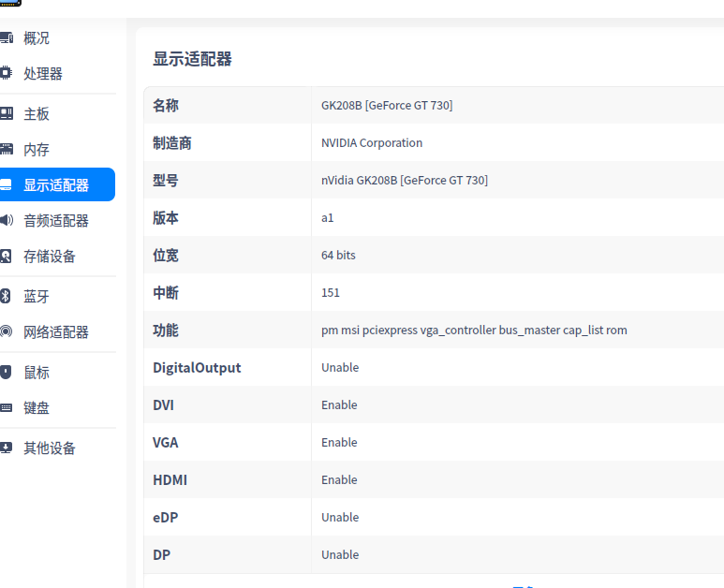724x588 pixels.
Task: Click interrupt value 151
Action: click(331, 292)
